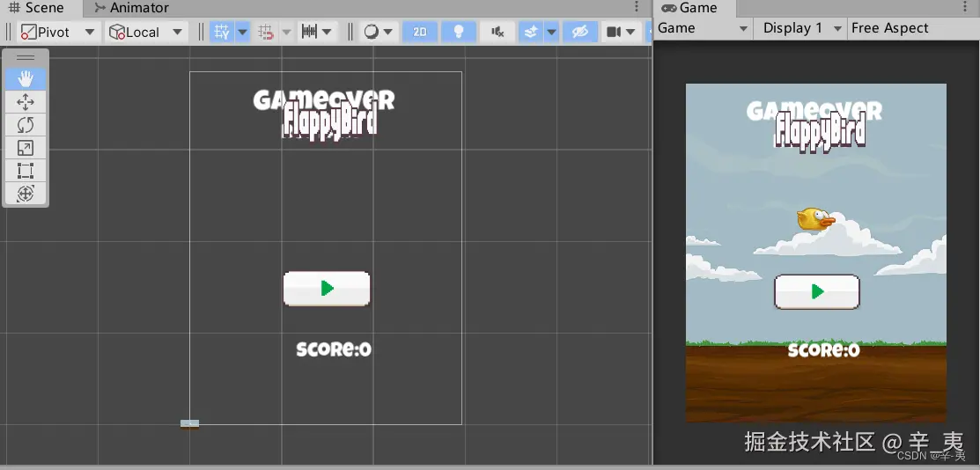The height and width of the screenshot is (470, 980).
Task: Click GAMEOVER text in Game view
Action: (814, 111)
